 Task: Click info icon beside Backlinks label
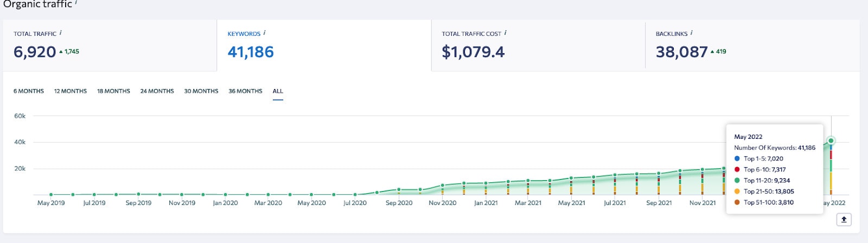[691, 33]
